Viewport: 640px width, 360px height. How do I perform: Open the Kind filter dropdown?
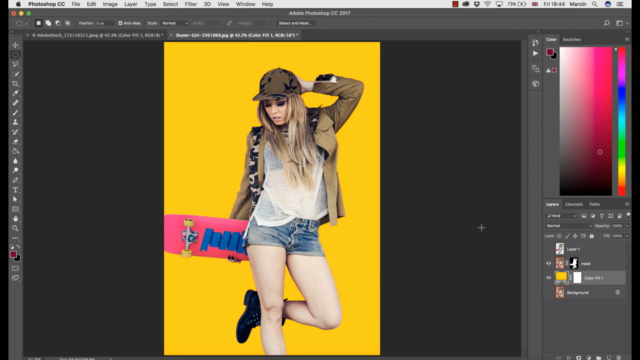click(561, 216)
